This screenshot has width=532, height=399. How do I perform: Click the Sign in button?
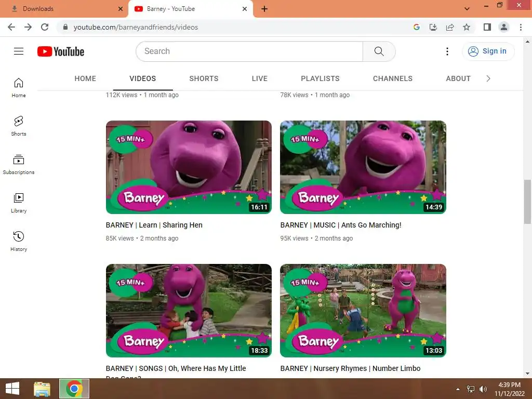(x=488, y=51)
